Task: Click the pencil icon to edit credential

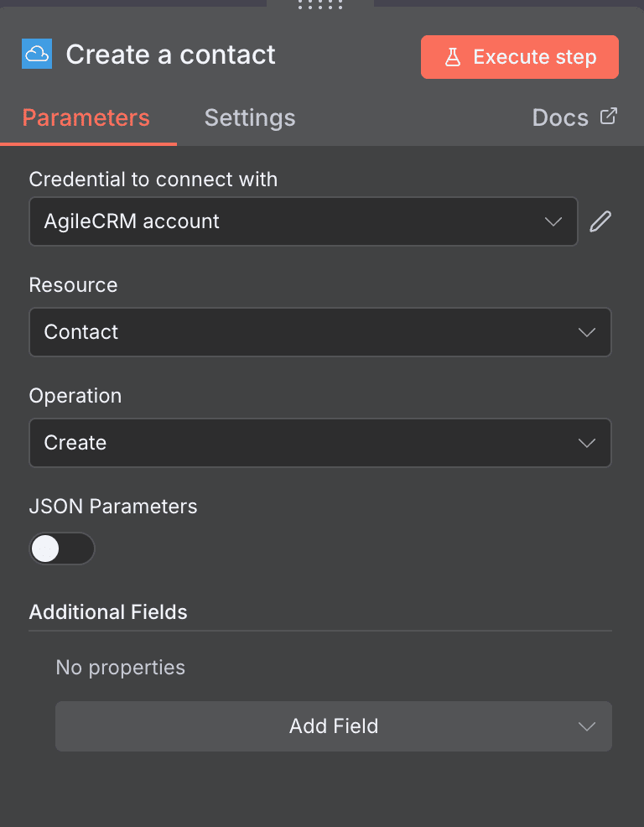Action: tap(600, 221)
